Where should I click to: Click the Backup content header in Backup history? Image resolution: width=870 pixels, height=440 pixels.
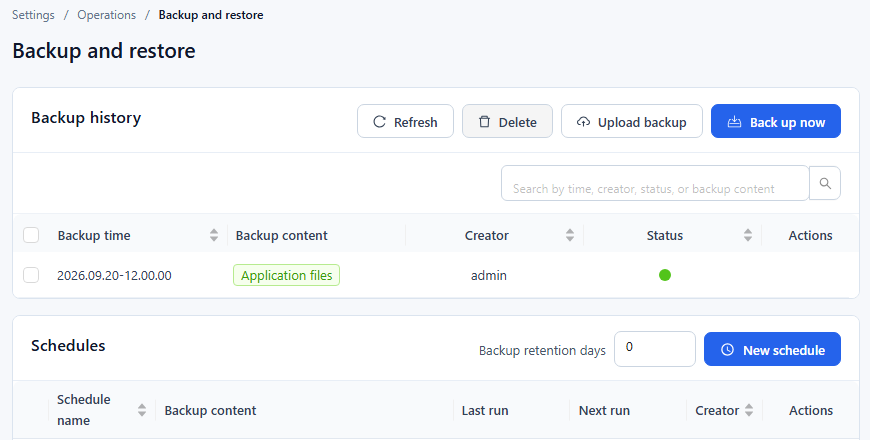[281, 235]
